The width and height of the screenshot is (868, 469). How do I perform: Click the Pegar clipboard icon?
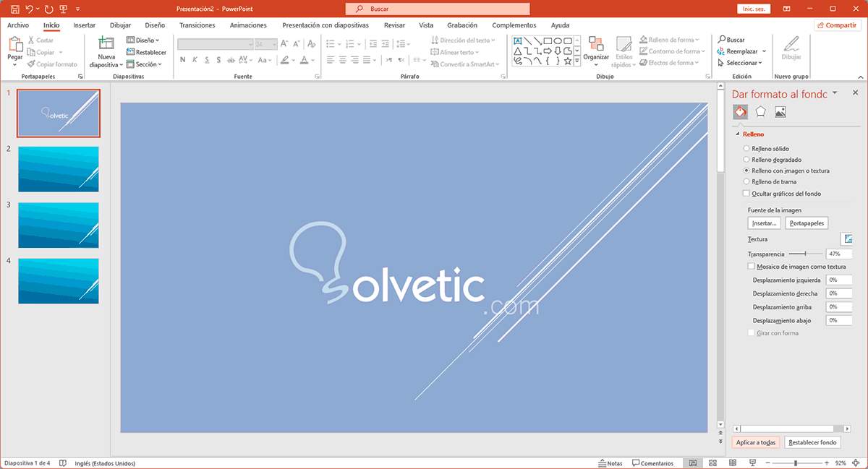(x=15, y=45)
